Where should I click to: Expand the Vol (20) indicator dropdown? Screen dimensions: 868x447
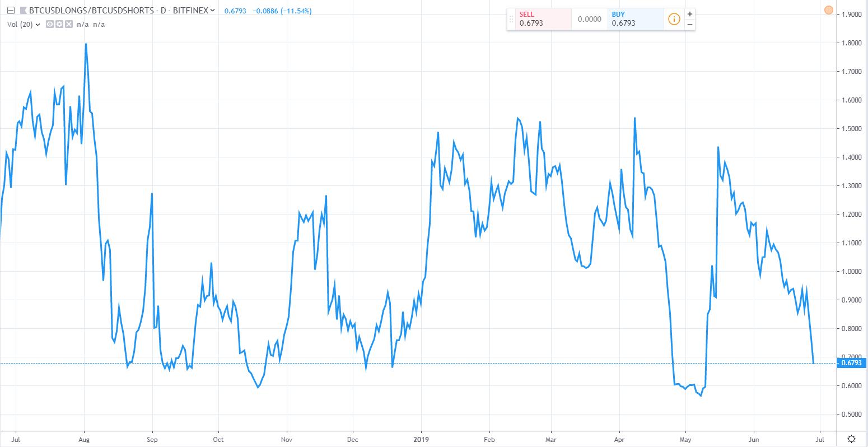(38, 24)
